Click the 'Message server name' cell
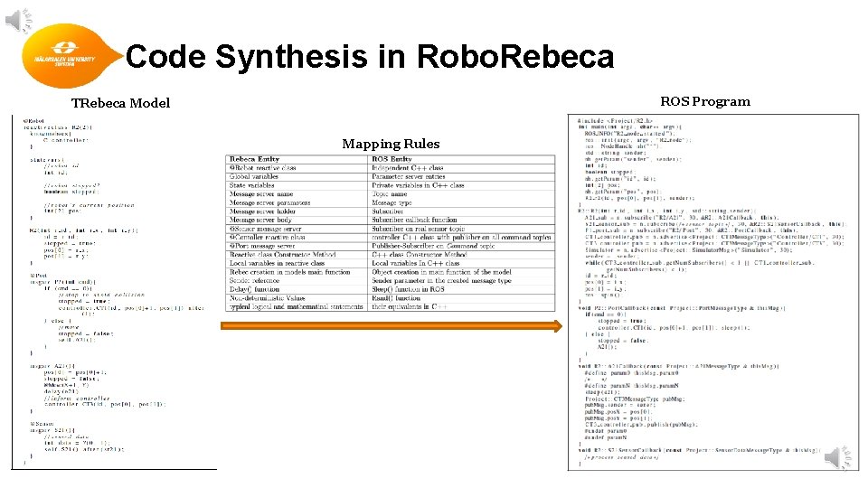The width and height of the screenshot is (868, 488). pos(297,194)
